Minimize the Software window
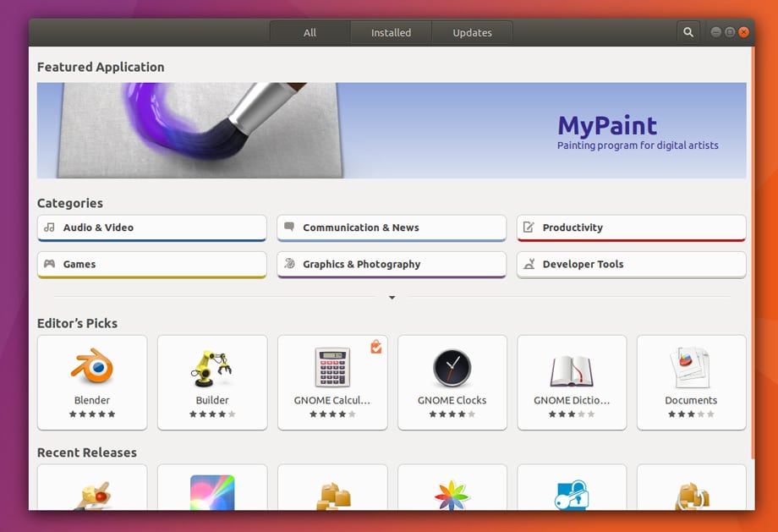 (715, 32)
